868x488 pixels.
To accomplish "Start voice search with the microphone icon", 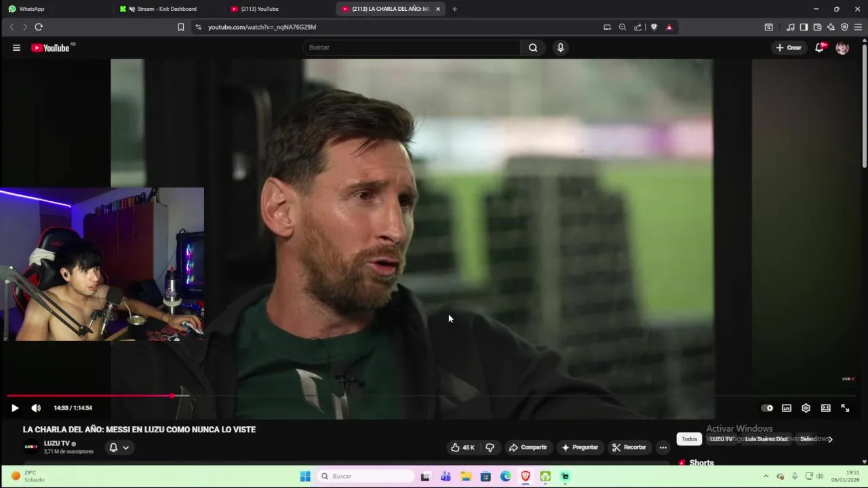I will pyautogui.click(x=560, y=47).
